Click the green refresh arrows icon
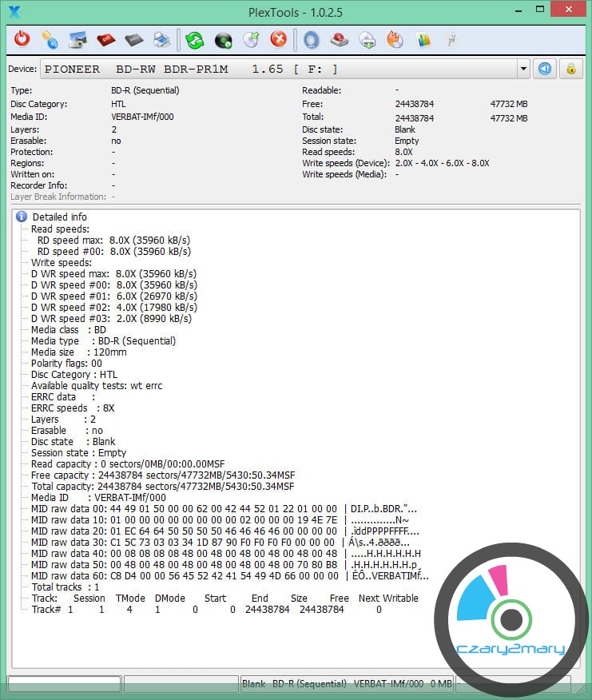The image size is (592, 700). [x=195, y=39]
